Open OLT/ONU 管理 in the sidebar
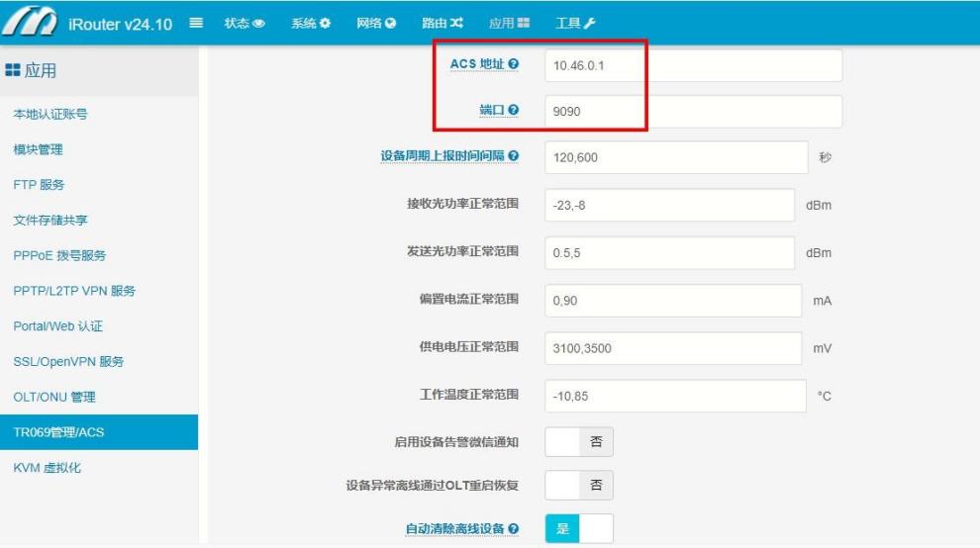Image resolution: width=980 pixels, height=548 pixels. (x=54, y=397)
